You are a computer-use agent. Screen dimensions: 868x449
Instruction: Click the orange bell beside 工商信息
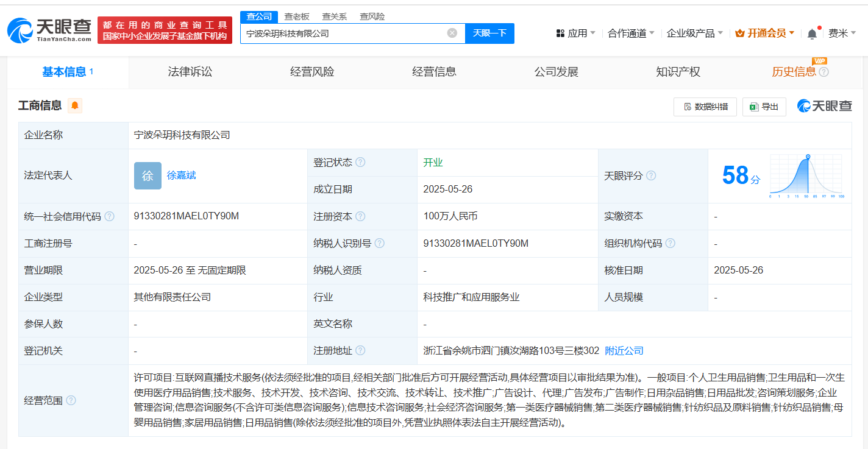coord(75,105)
